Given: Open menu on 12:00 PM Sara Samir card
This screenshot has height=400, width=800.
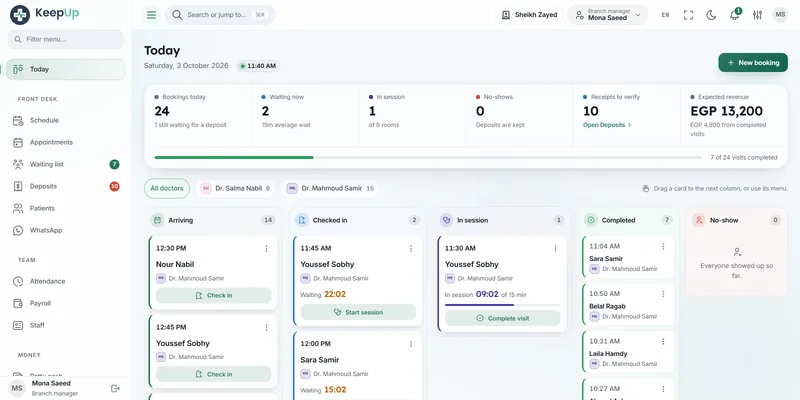Looking at the screenshot, I should pos(411,344).
